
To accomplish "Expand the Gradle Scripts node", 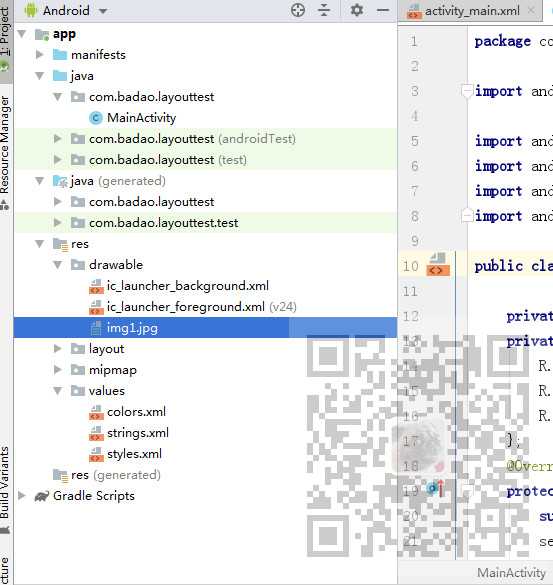I will [x=22, y=496].
